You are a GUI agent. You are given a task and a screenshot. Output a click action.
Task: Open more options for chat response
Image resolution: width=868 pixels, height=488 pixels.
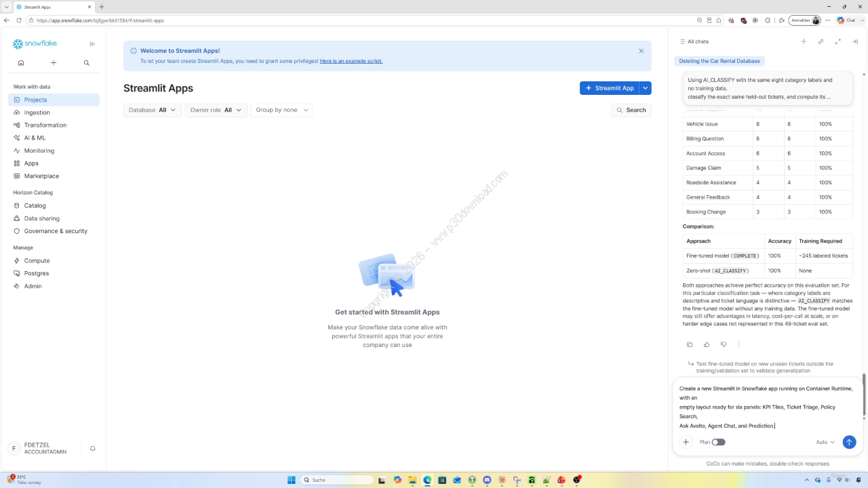click(x=738, y=344)
